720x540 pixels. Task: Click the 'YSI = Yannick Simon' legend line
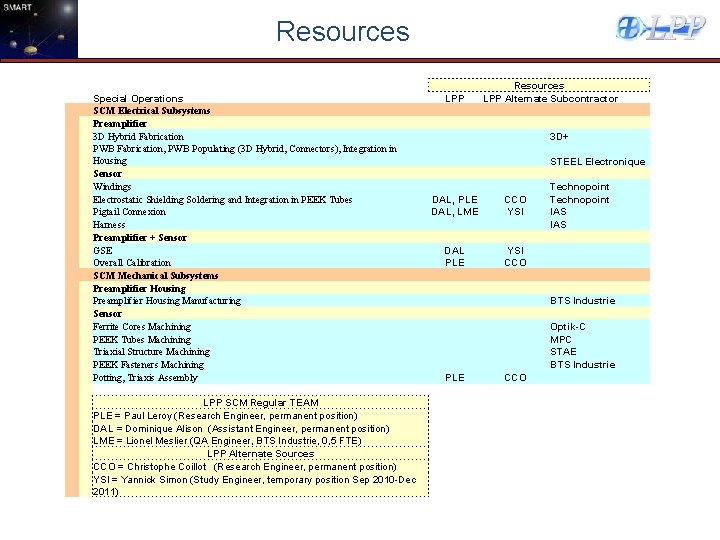tap(255, 485)
